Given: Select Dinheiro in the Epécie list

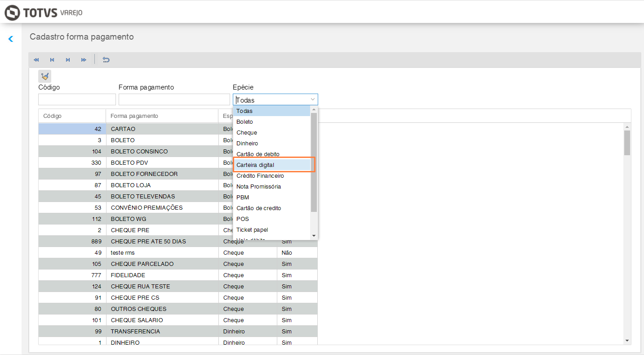Looking at the screenshot, I should coord(247,144).
